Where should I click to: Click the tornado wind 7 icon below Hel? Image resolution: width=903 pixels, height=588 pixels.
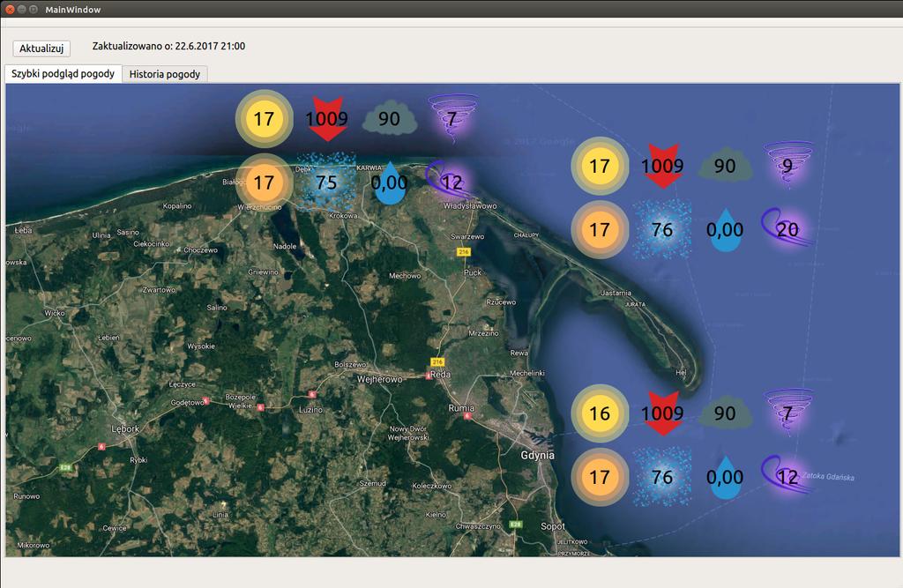(x=787, y=413)
